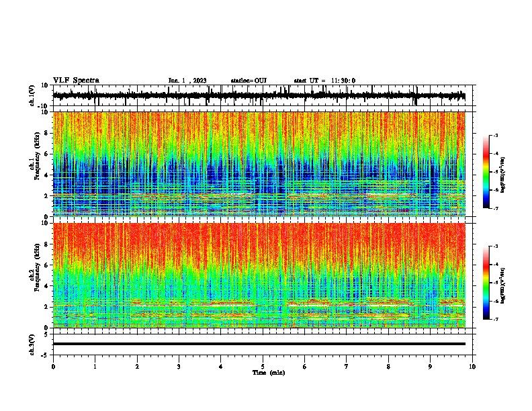532x411 pixels.
Task: Click the 'ch.3(V)' axis label
Action: 32,345
